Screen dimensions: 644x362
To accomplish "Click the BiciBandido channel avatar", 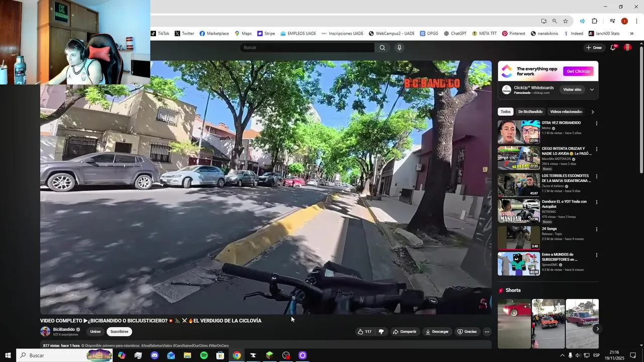I will point(45,331).
